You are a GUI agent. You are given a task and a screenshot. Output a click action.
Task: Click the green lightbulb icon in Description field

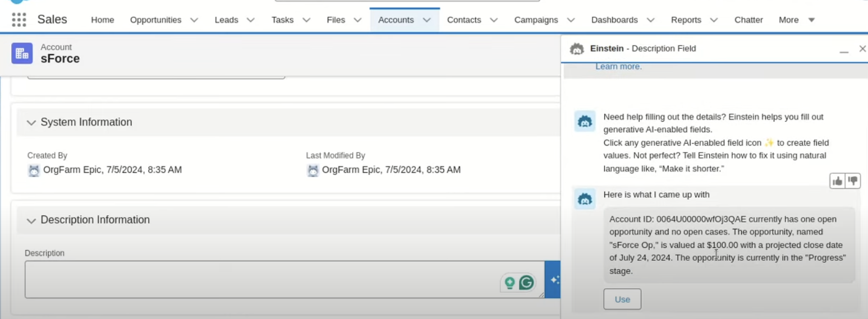click(x=509, y=283)
